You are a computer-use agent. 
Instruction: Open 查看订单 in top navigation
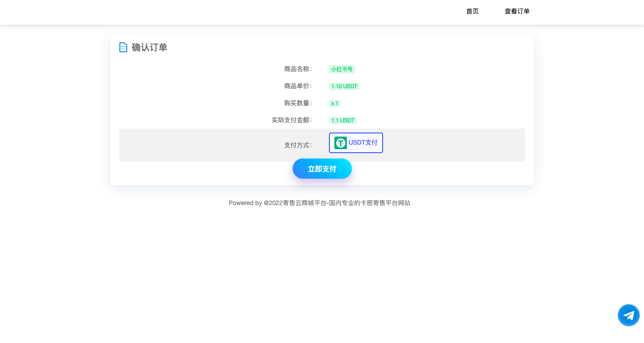pyautogui.click(x=517, y=12)
